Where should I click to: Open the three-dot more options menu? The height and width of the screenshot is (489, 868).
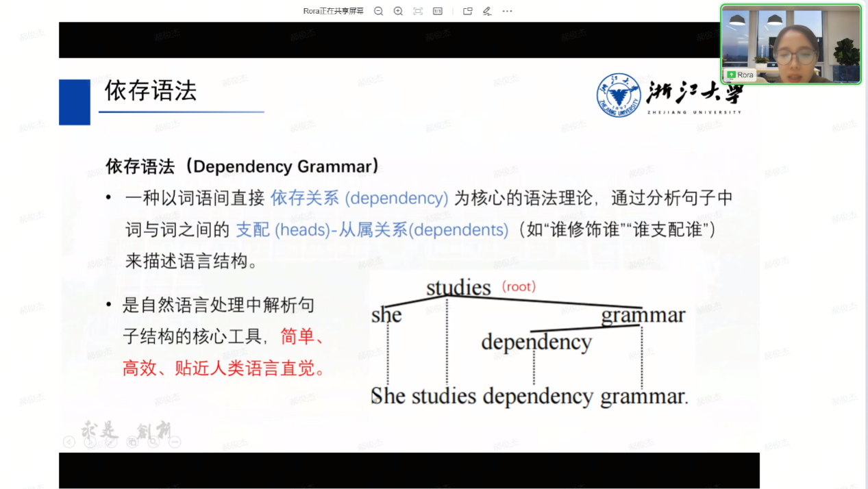point(507,11)
